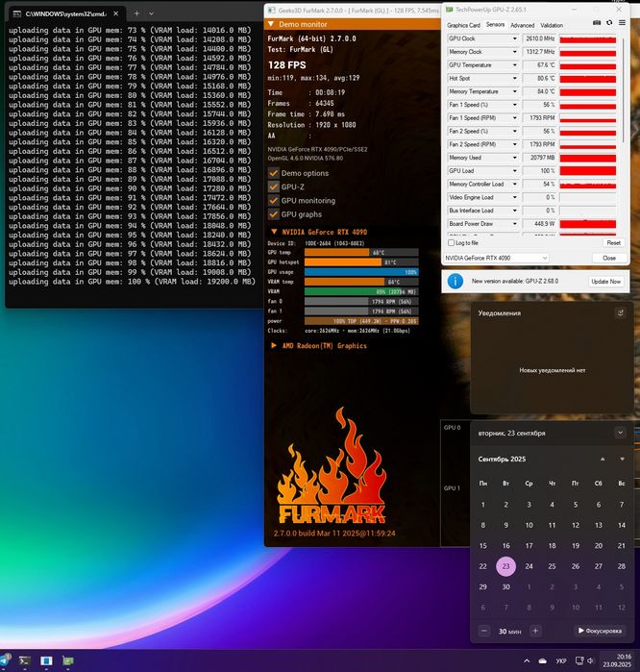Select September 30 in the calendar
Viewport: 640px width, 672px height.
pos(505,587)
